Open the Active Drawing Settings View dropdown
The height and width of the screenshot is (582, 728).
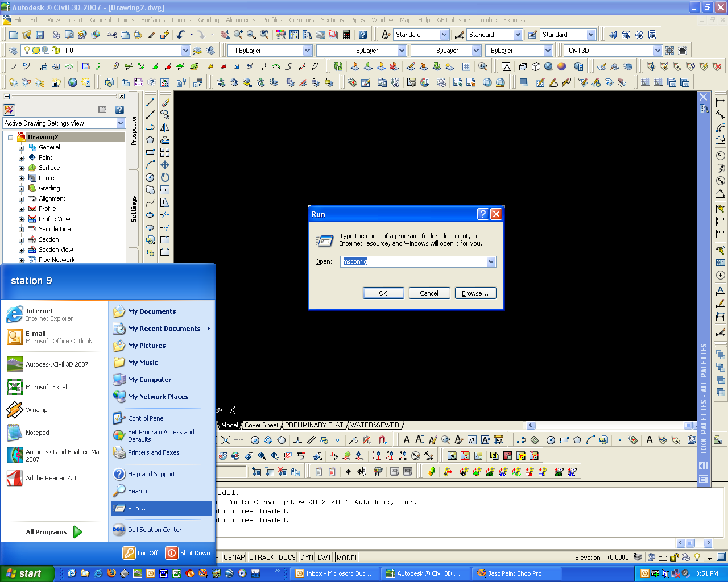coord(121,123)
